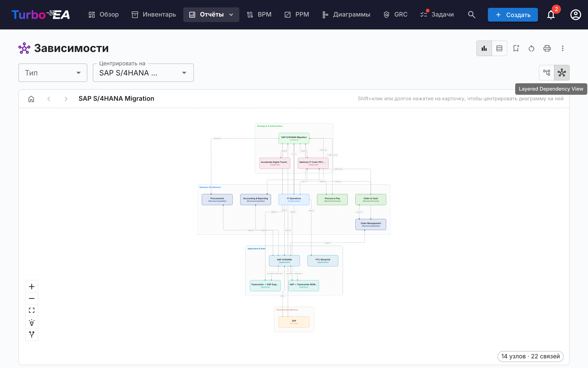Click the Technical Architecture layer label
The width and height of the screenshot is (588, 368).
(287, 310)
